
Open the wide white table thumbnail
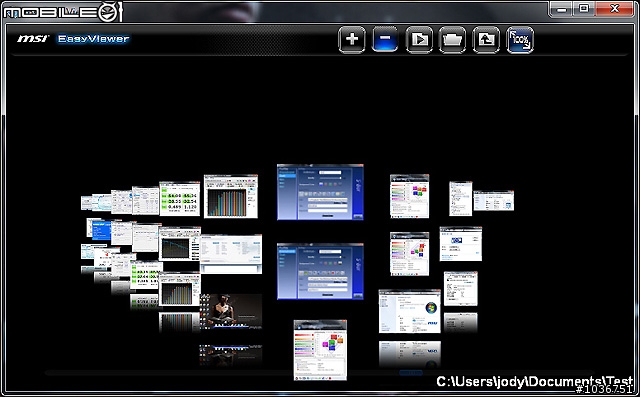231,254
